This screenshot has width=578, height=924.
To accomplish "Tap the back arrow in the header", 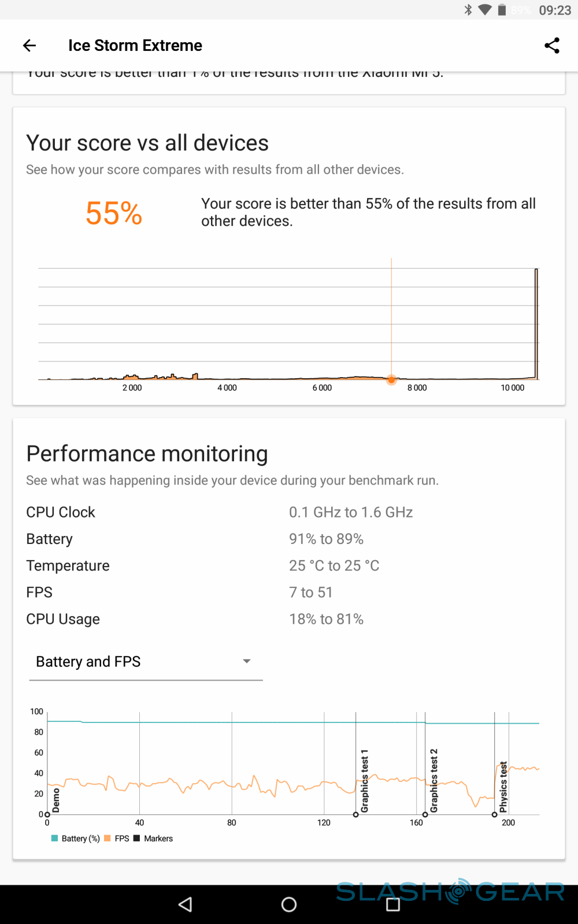I will click(x=29, y=46).
